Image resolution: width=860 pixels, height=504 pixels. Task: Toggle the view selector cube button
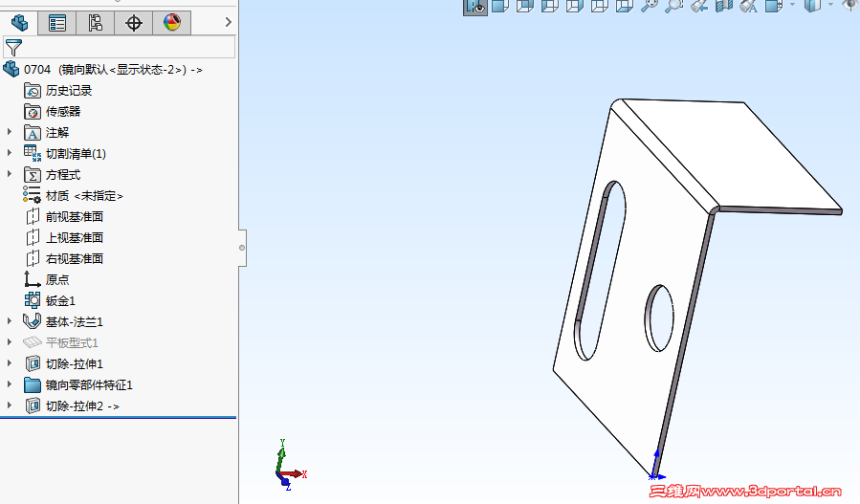coord(475,7)
